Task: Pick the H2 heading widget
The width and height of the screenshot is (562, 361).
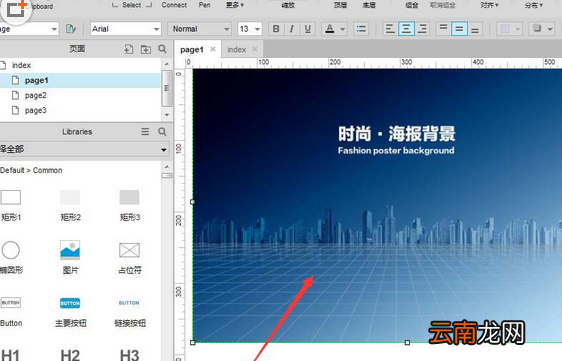Action: pyautogui.click(x=70, y=355)
